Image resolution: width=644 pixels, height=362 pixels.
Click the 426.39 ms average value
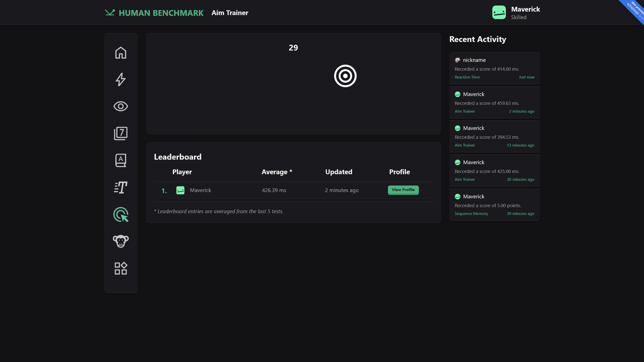[274, 190]
